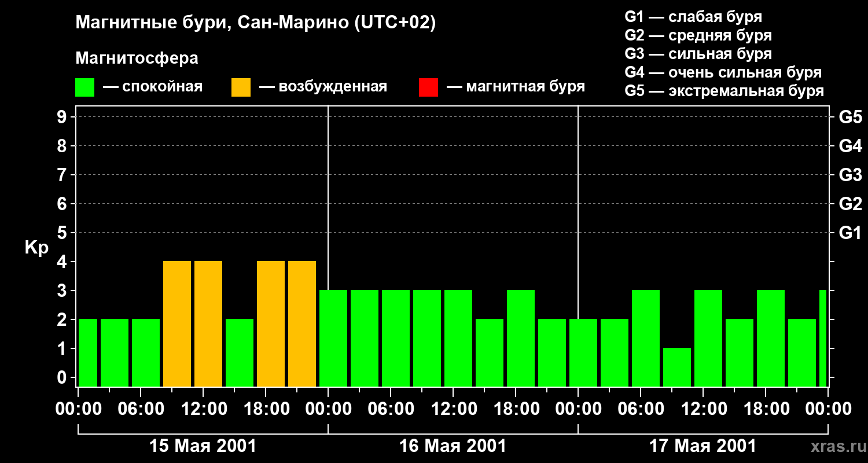
Task: Click the '— спокойная' legend label
Action: click(153, 87)
